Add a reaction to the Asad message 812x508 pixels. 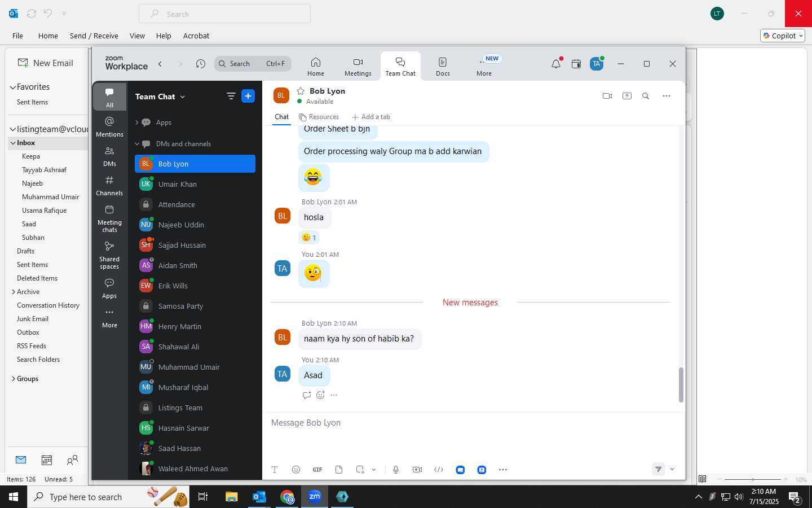pyautogui.click(x=320, y=395)
